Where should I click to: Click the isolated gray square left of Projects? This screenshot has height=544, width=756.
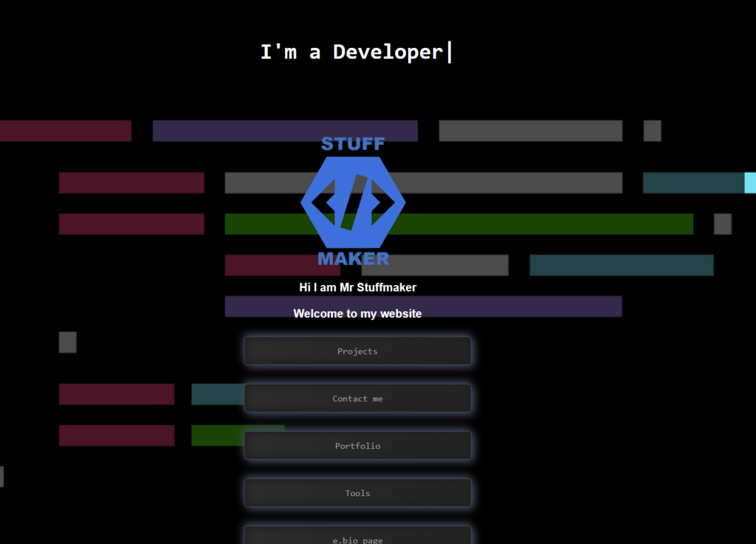click(68, 342)
